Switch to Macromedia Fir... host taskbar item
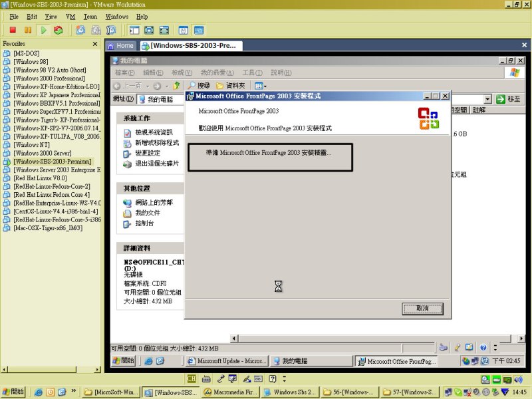The height and width of the screenshot is (399, 532). point(229,392)
